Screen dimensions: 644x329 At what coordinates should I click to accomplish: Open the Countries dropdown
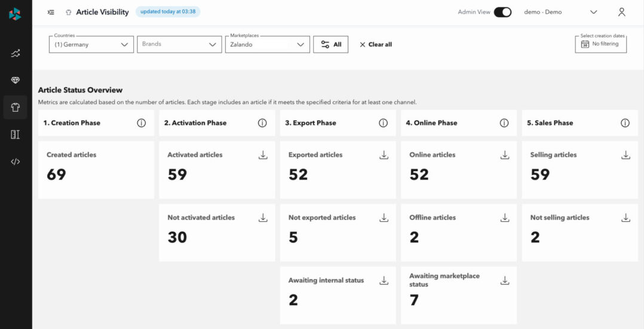[91, 44]
